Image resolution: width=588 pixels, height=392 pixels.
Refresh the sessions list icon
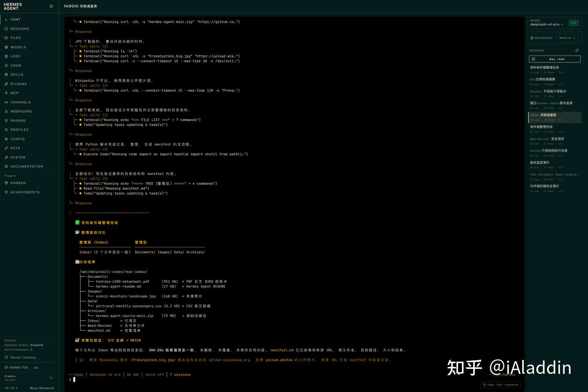click(577, 50)
